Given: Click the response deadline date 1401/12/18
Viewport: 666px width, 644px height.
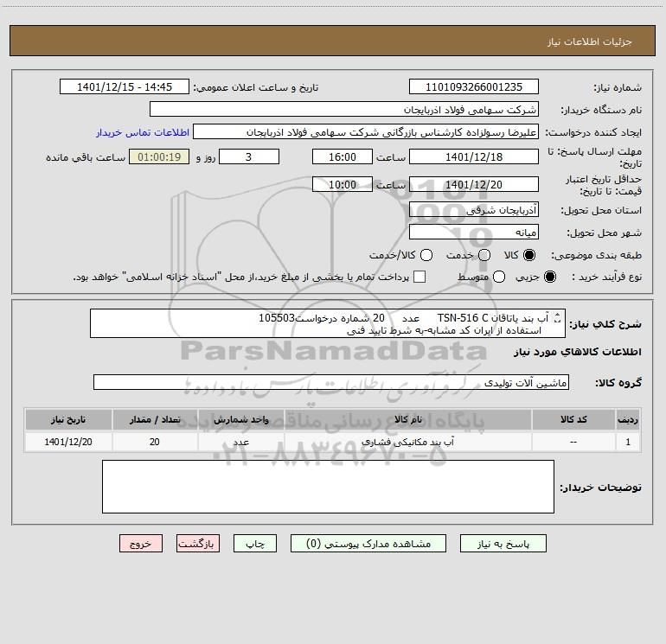Looking at the screenshot, I should (x=474, y=156).
